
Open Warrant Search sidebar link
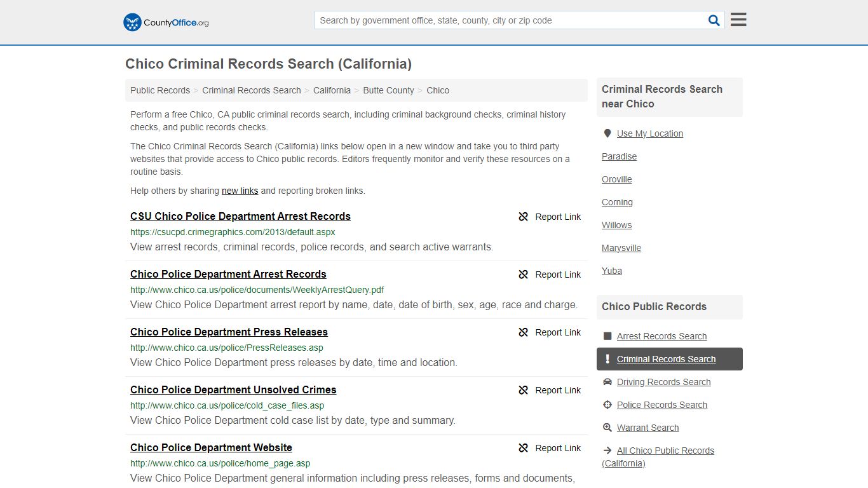click(648, 428)
